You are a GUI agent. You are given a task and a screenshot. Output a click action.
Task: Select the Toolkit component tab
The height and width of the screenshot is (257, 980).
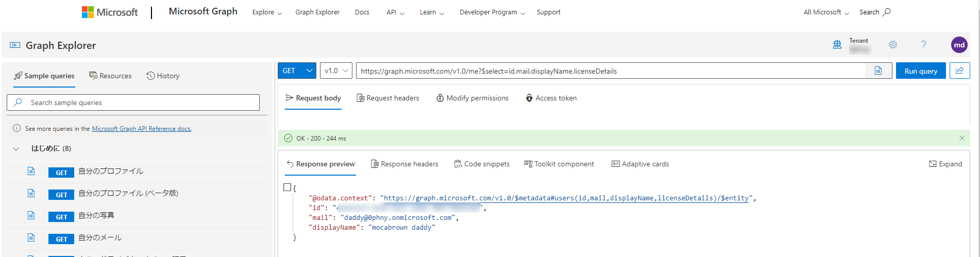tap(559, 164)
